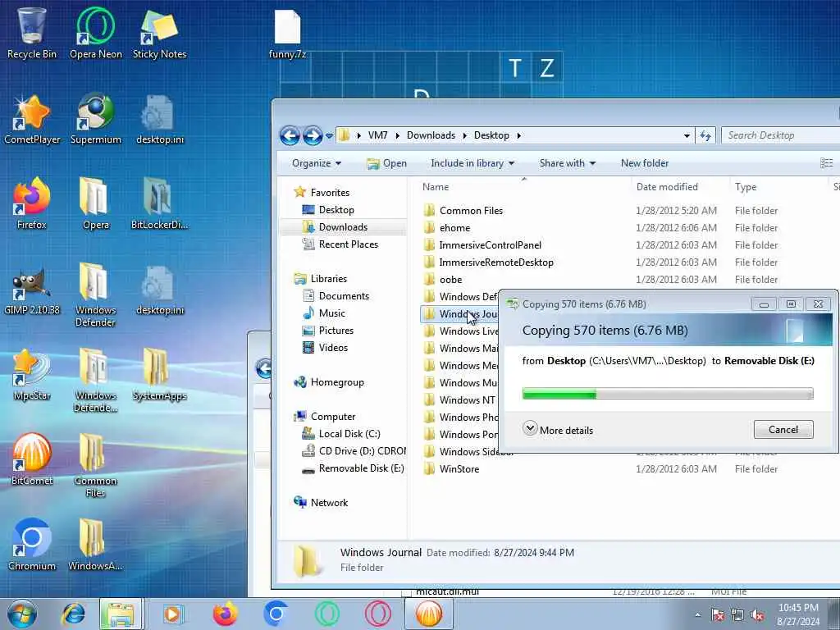
Task: Click the Search Desktop input field
Action: (x=781, y=135)
